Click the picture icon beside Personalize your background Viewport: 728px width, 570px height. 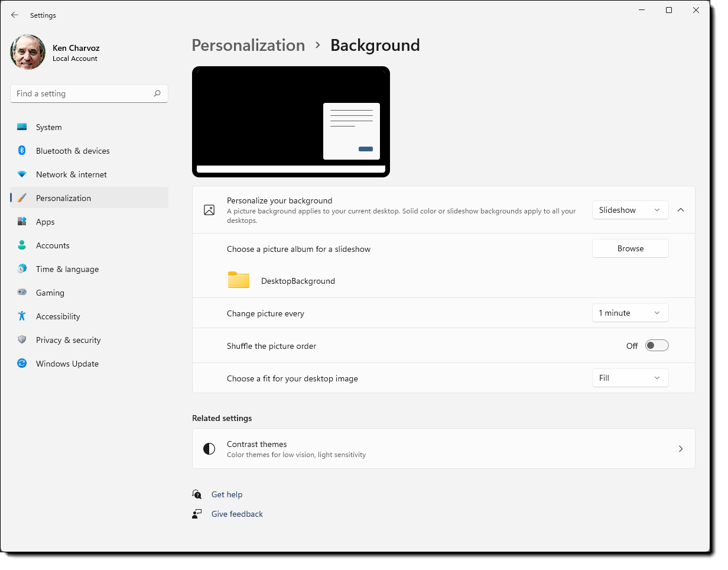click(x=209, y=210)
